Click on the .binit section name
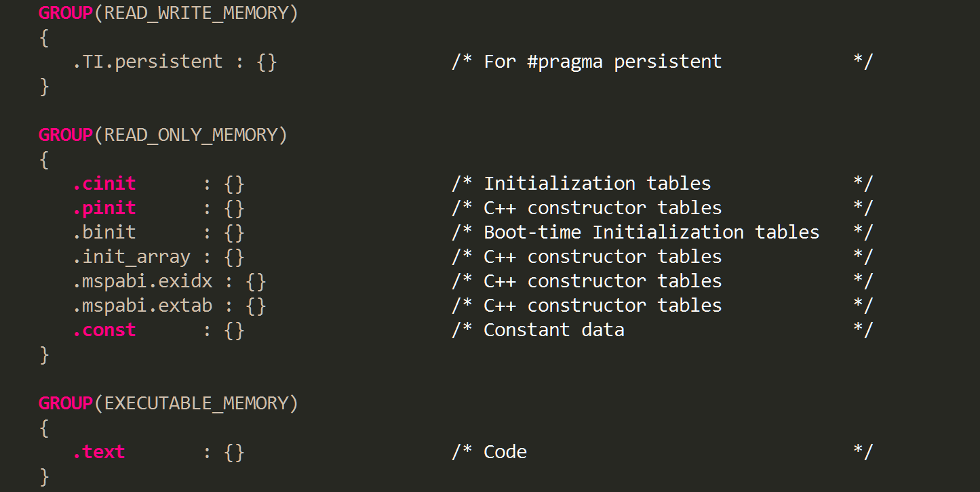980x492 pixels. coord(104,232)
